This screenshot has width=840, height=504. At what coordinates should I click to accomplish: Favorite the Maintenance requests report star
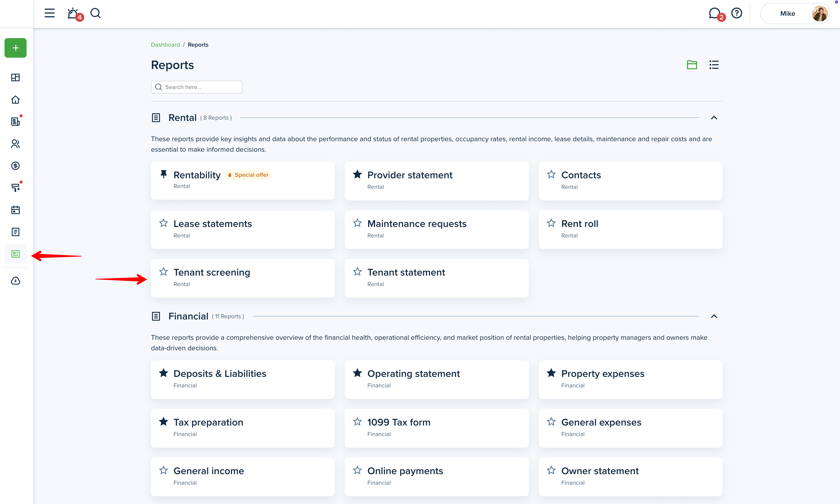point(357,223)
